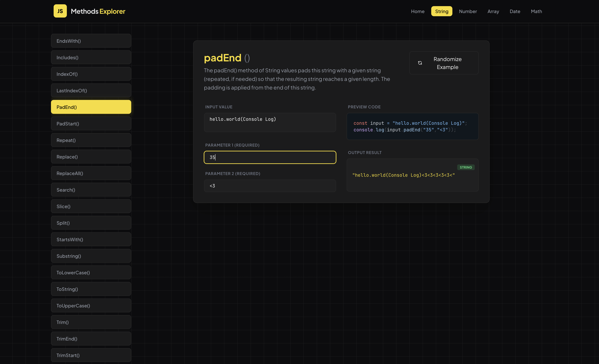Choose the ToUpperCase() method
This screenshot has width=599, height=364.
click(91, 305)
